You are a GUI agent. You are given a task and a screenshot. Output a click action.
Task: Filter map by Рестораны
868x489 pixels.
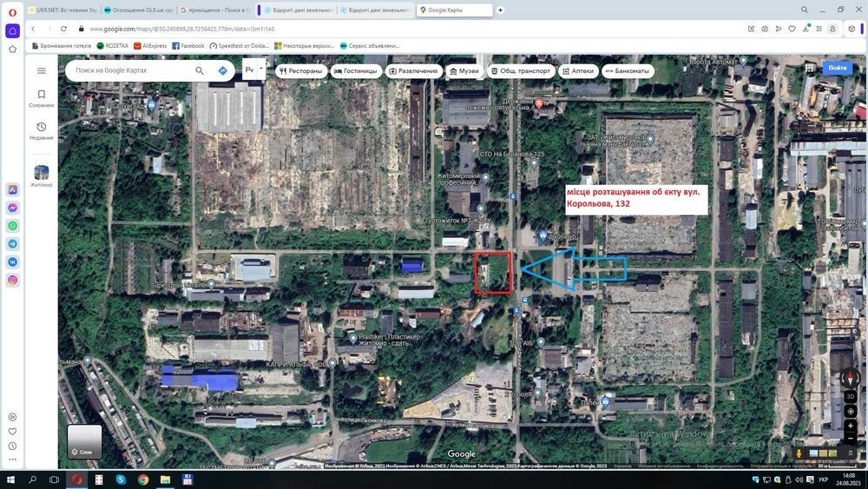coord(300,71)
